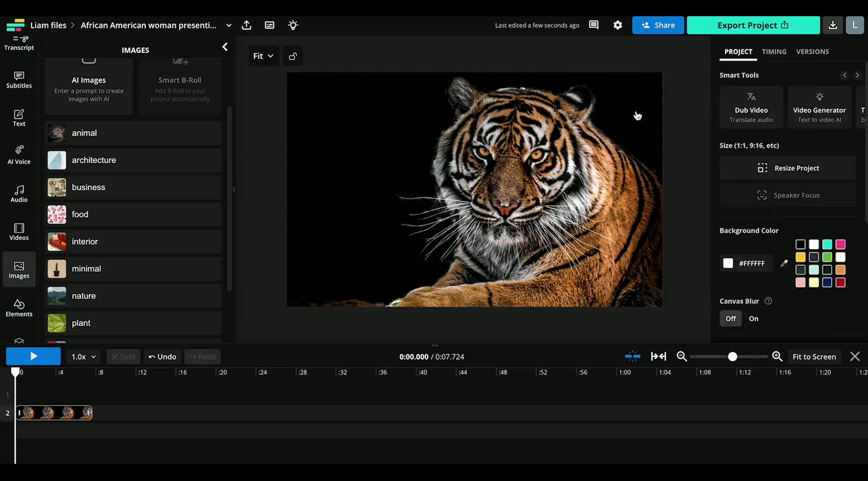Click the Resize Project button
Viewport: 868px width, 481px height.
pyautogui.click(x=788, y=168)
